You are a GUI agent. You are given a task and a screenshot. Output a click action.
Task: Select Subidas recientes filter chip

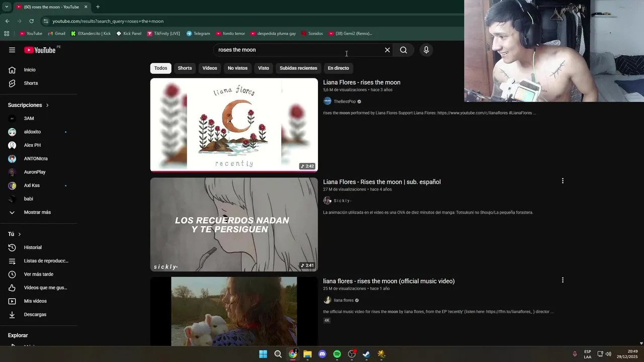pyautogui.click(x=298, y=68)
